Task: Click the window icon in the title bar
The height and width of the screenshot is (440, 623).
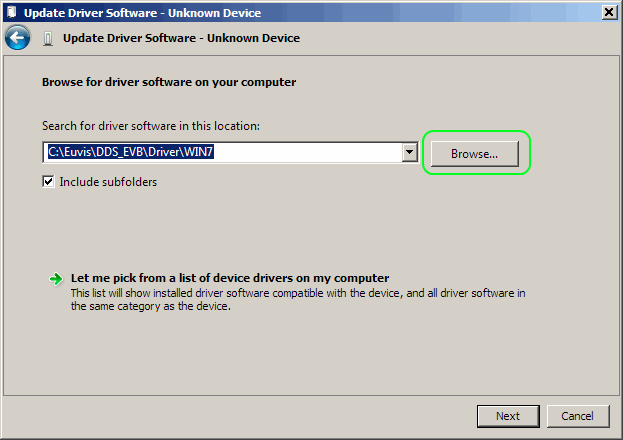Action: [11, 12]
